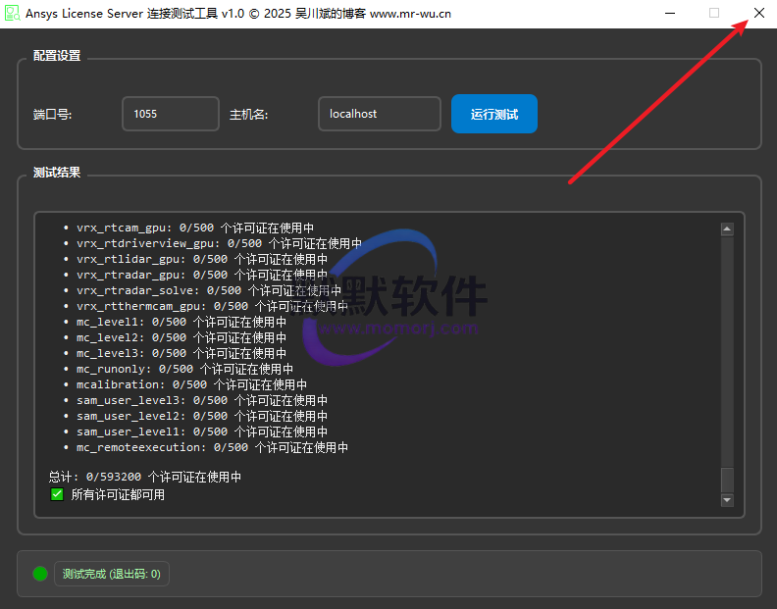Click the scrollbar down arrow in results
This screenshot has width=777, height=609.
click(727, 500)
